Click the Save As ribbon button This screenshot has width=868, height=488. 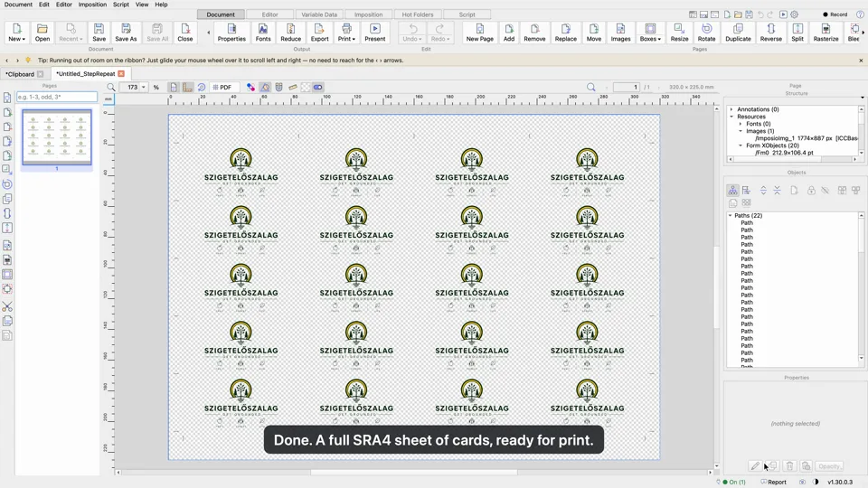[x=126, y=33]
